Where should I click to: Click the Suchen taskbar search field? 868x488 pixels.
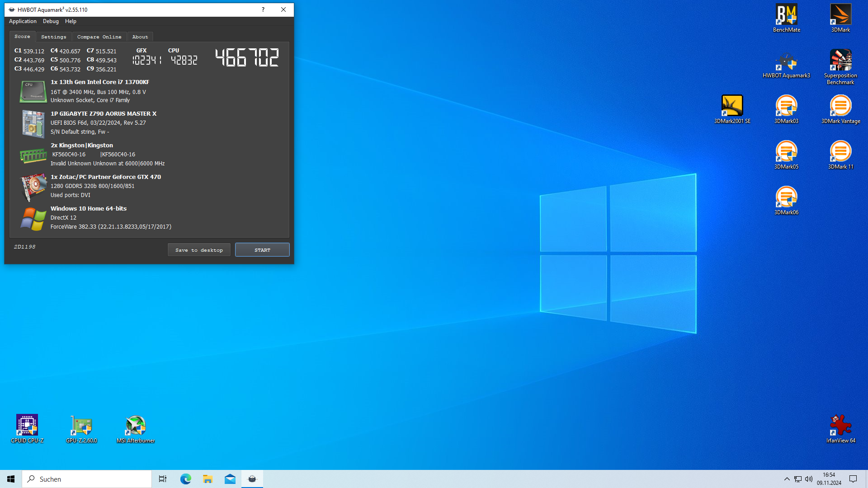point(87,479)
